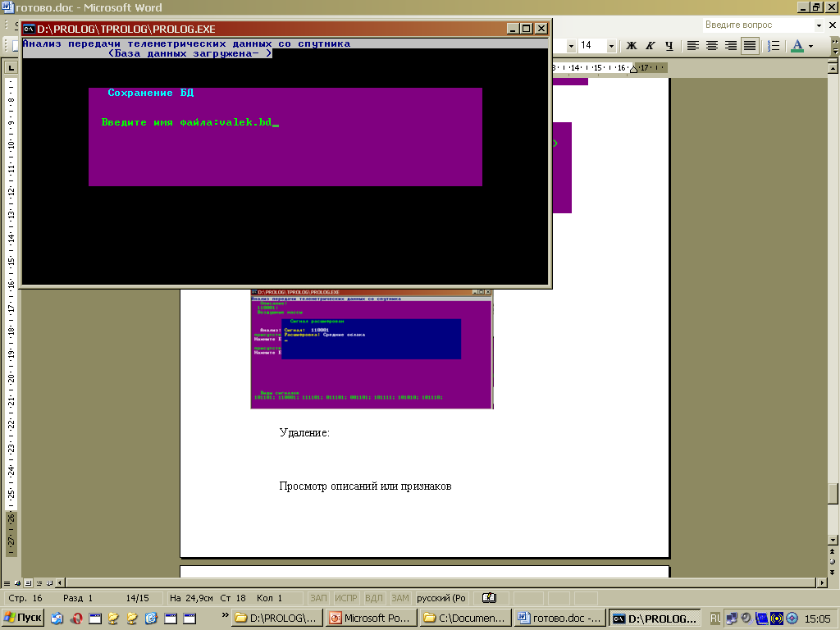Open the font color dropdown arrow
Screen dimensions: 840x630
click(x=810, y=46)
